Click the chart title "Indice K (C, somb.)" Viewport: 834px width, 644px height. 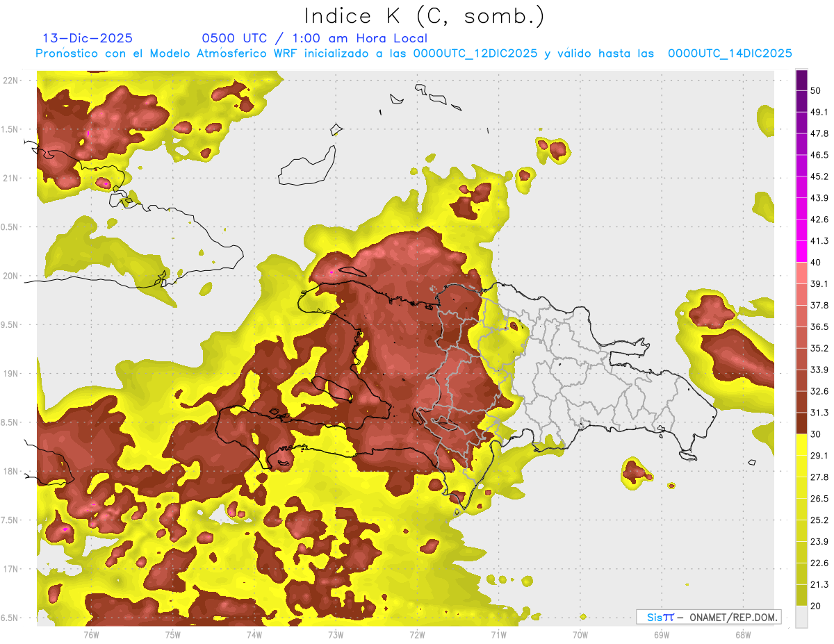[424, 17]
